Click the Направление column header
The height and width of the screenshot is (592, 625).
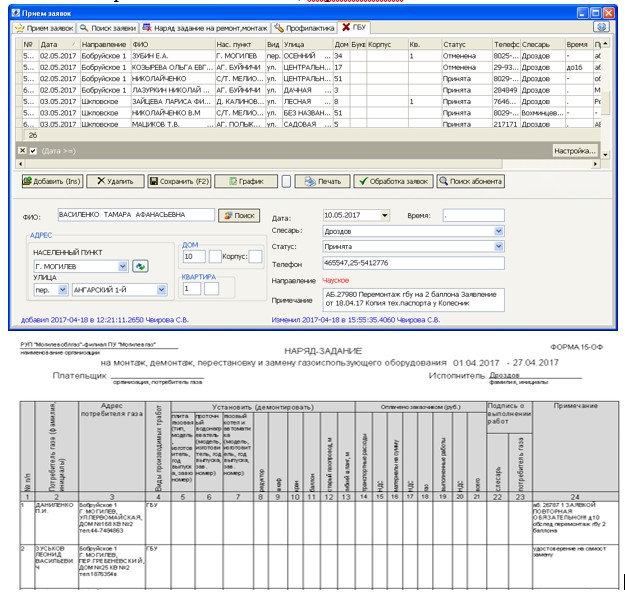point(105,44)
